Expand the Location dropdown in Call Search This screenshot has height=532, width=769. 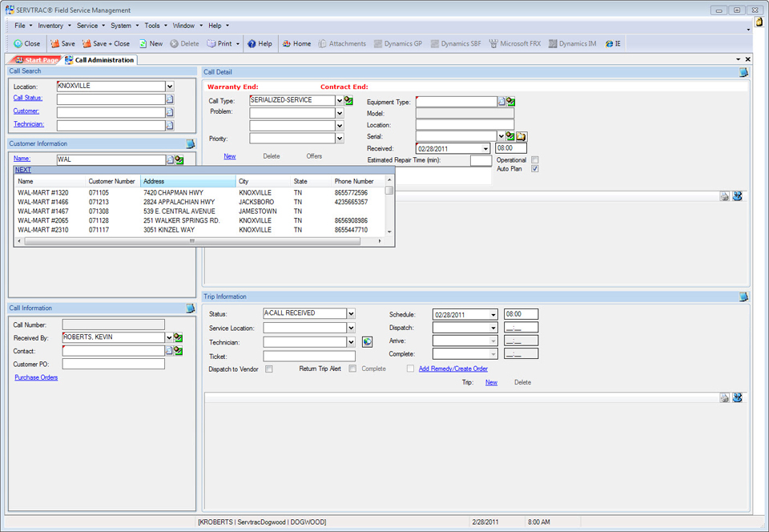click(170, 87)
